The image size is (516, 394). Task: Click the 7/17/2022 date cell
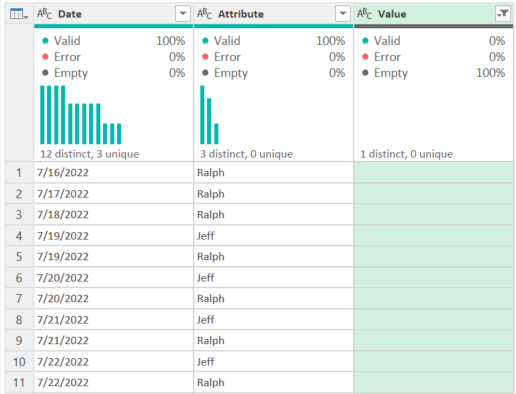click(114, 194)
